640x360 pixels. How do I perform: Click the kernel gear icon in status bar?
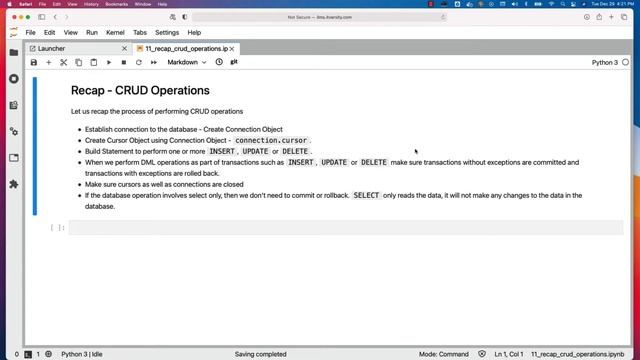point(49,354)
